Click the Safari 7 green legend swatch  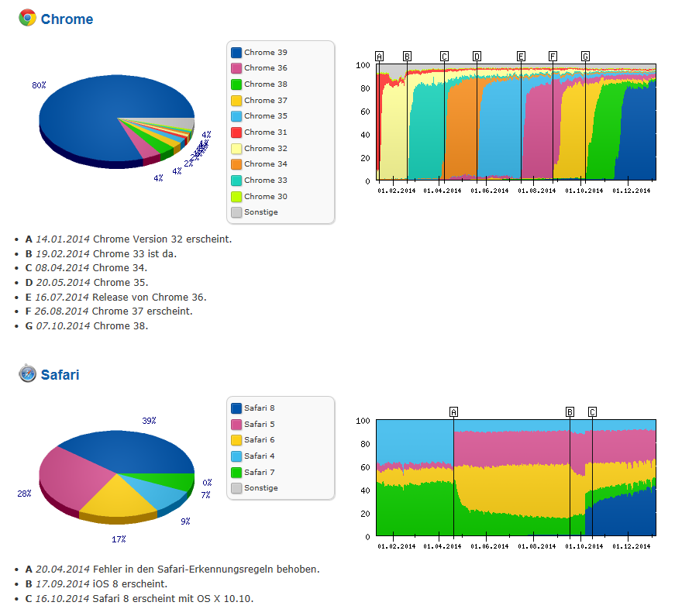coord(236,473)
